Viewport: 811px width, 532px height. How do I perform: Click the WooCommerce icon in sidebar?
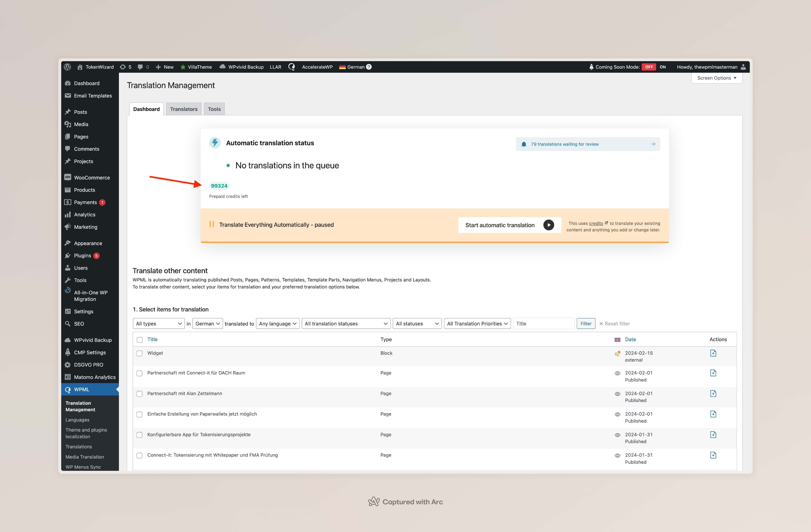[68, 177]
